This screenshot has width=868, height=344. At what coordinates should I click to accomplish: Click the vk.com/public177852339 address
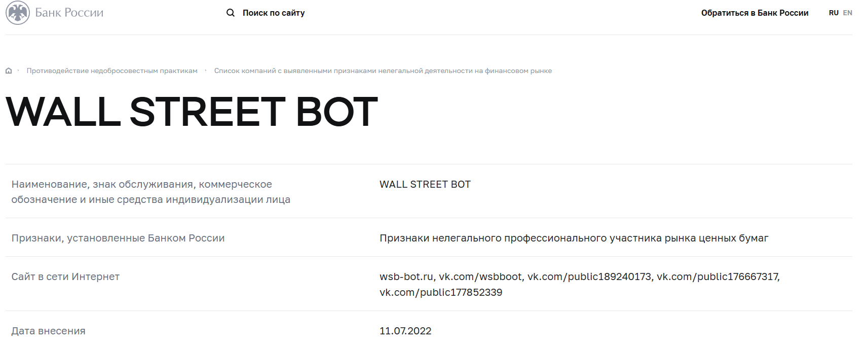tap(441, 292)
